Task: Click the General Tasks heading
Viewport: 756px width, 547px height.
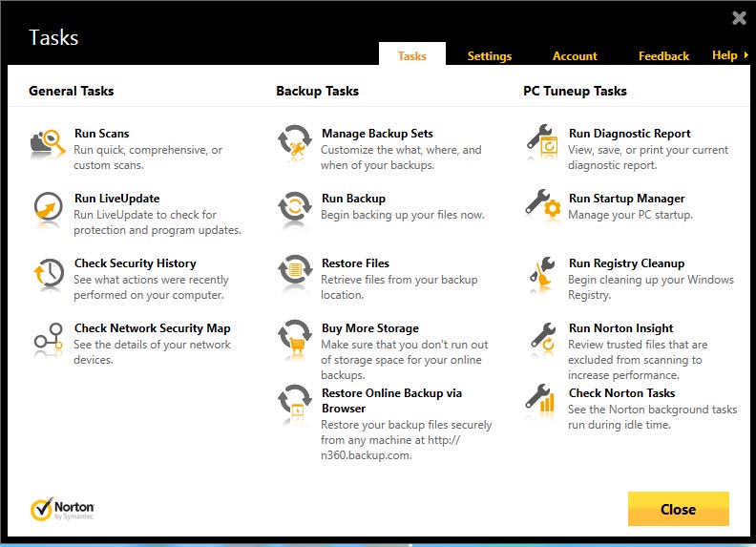Action: [72, 91]
